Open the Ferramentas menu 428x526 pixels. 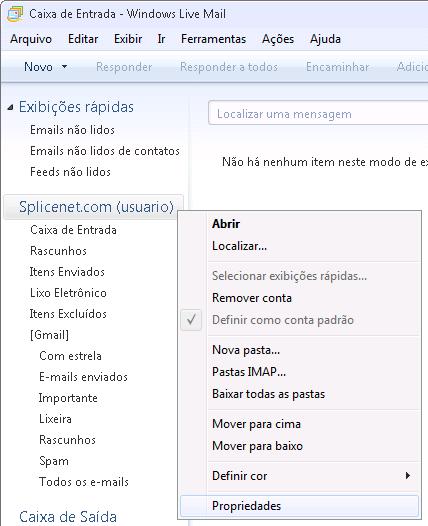coord(213,39)
